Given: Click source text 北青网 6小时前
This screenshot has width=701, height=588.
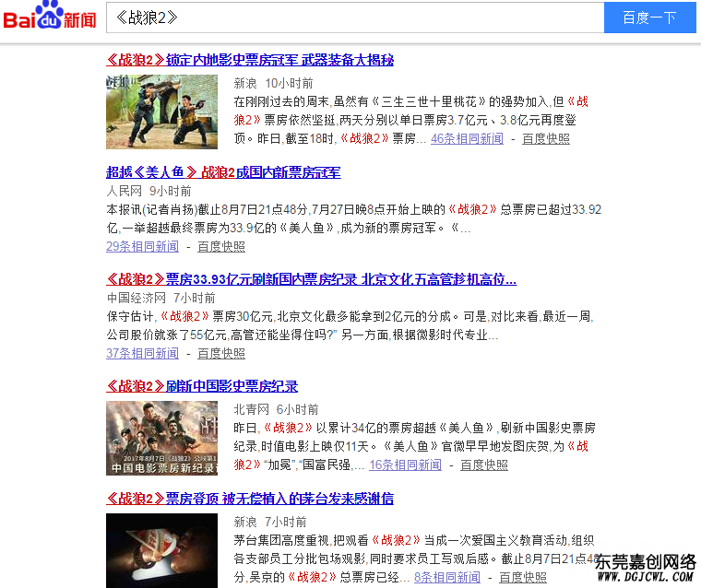Looking at the screenshot, I should click(277, 410).
